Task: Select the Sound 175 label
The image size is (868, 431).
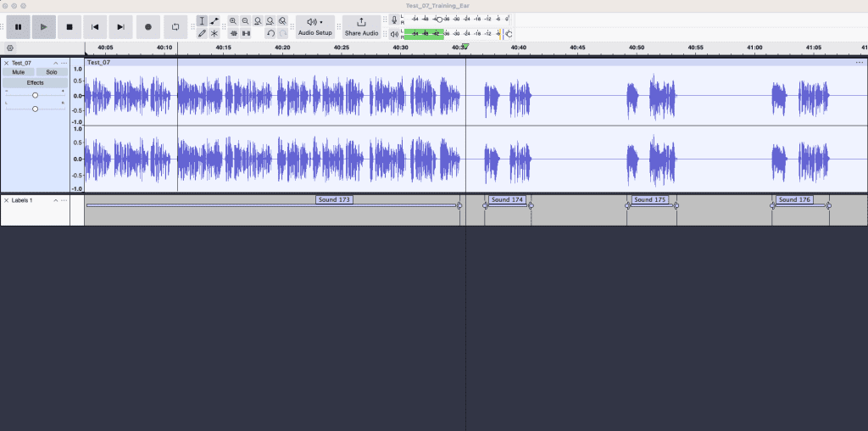Action: tap(650, 199)
